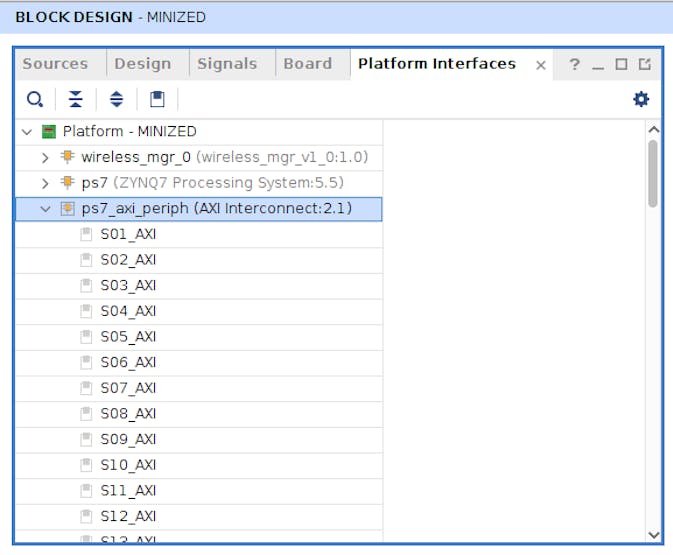The image size is (673, 555).
Task: Click the scrollbar up arrow
Action: coord(653,129)
